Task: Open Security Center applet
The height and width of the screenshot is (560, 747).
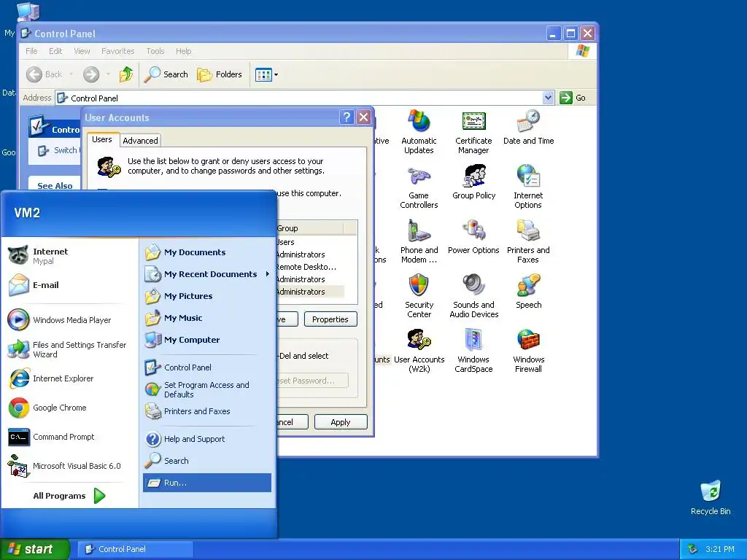Action: tap(419, 296)
